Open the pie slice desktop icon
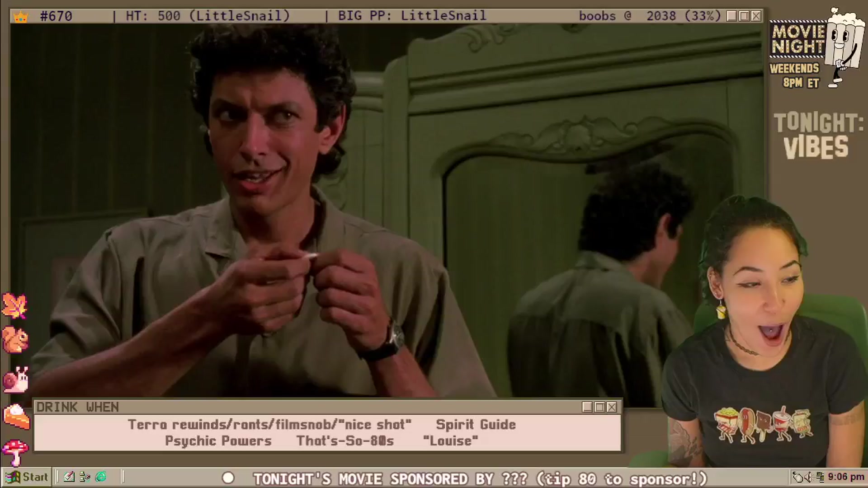This screenshot has width=868, height=488. point(16,416)
